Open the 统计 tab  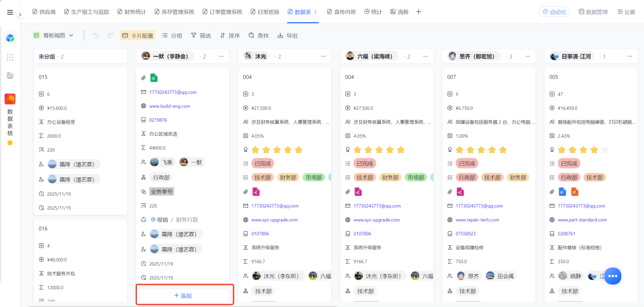(x=373, y=12)
